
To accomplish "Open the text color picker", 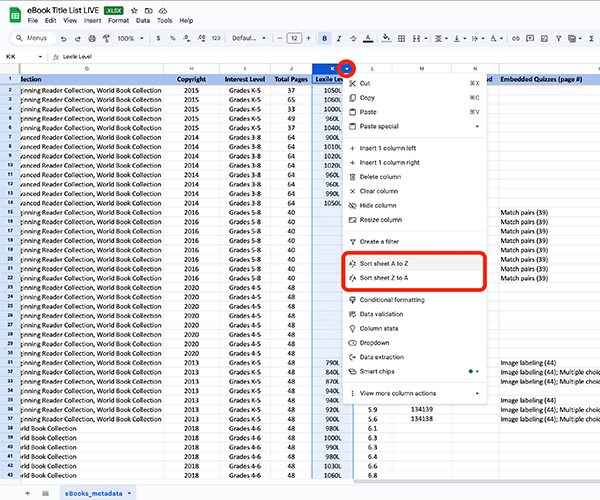I will click(x=368, y=38).
